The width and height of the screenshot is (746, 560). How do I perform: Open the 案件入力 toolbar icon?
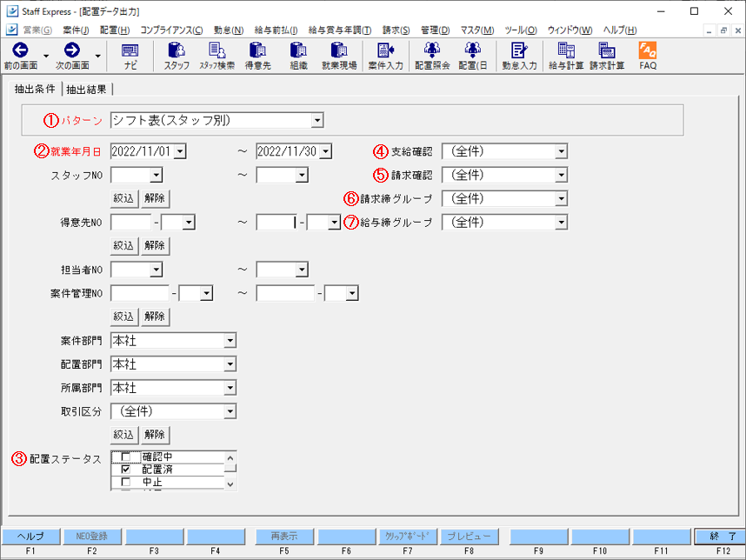[x=386, y=50]
